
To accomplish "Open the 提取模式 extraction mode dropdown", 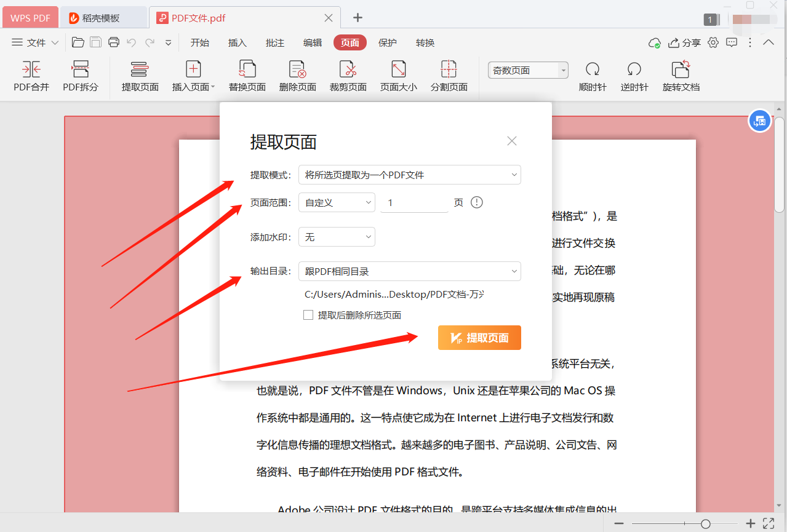I will coord(409,175).
